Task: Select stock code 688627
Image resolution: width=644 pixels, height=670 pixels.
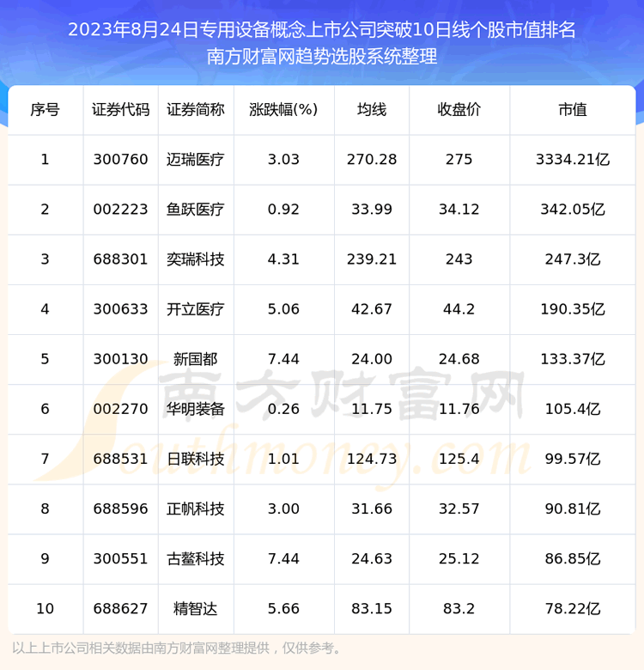Action: 120,608
